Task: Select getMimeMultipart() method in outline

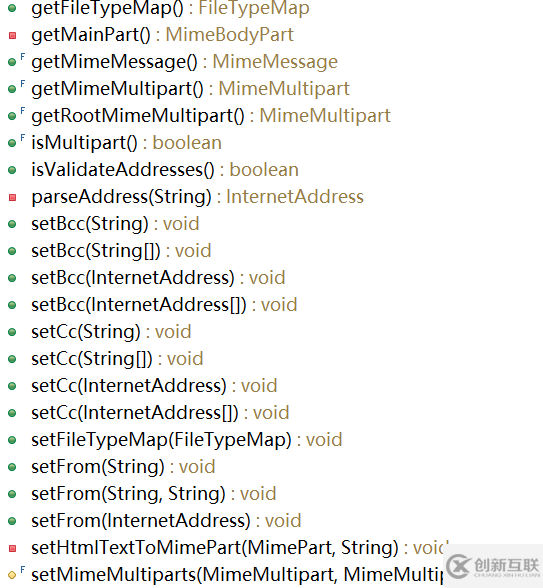Action: pos(190,89)
